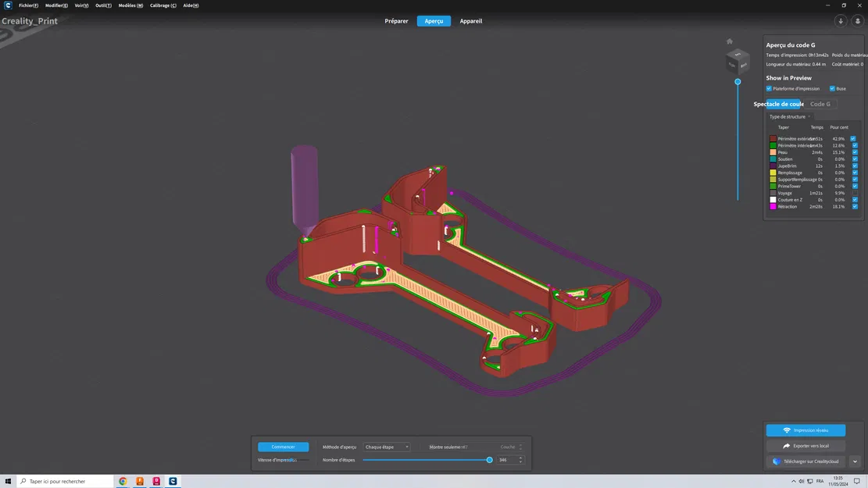Switch to the Préparer tab
The image size is (868, 488).
396,21
